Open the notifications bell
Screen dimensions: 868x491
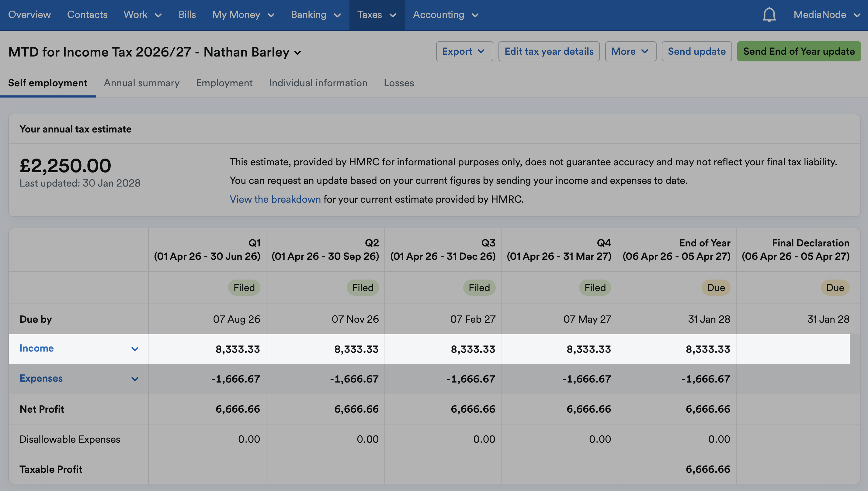pyautogui.click(x=769, y=15)
